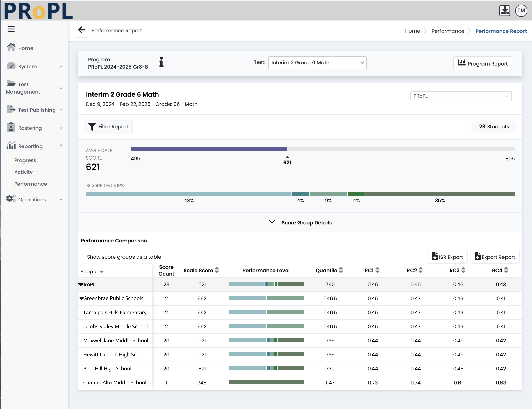The height and width of the screenshot is (409, 532).
Task: Sort by the RC4 column arrows
Action: tap(506, 270)
